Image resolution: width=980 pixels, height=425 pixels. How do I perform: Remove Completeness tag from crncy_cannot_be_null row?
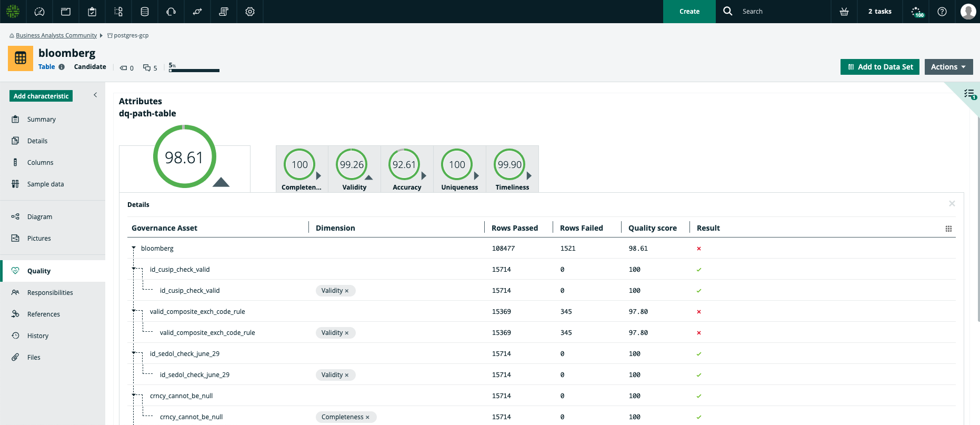(367, 417)
